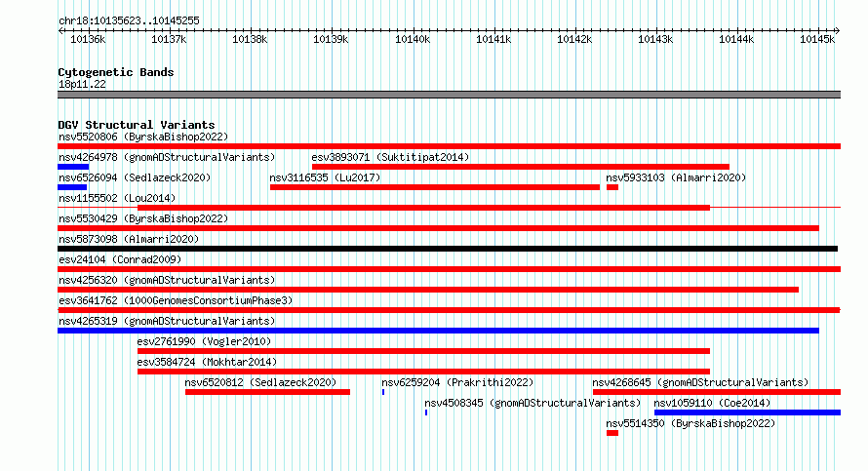Open nsv6259204 (Prakrithi2022) variant
Viewport: 868px width, 471px height.
[457, 382]
